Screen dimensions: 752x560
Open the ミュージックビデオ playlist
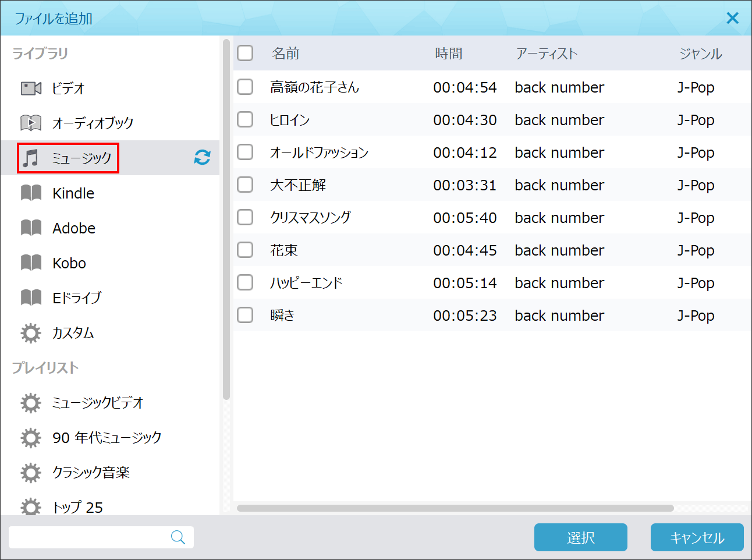click(x=110, y=402)
